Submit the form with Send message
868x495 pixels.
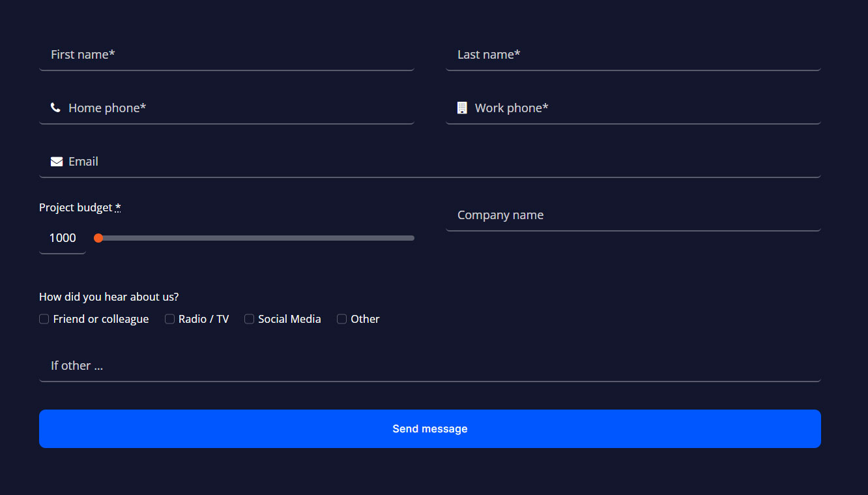(430, 428)
